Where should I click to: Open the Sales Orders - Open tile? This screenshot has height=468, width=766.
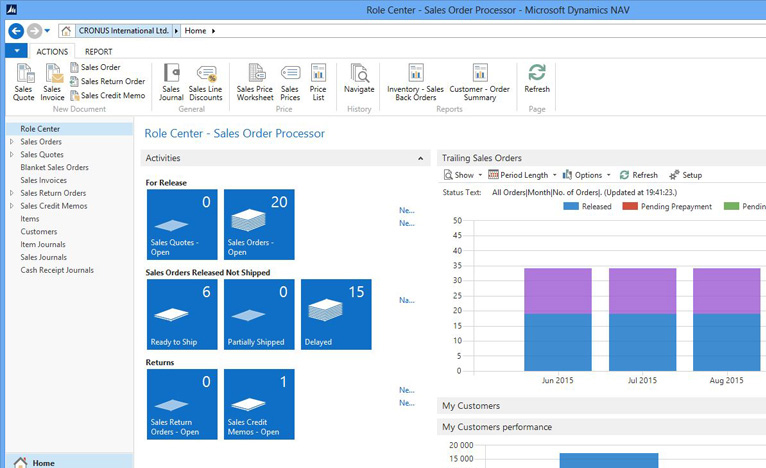[259, 224]
